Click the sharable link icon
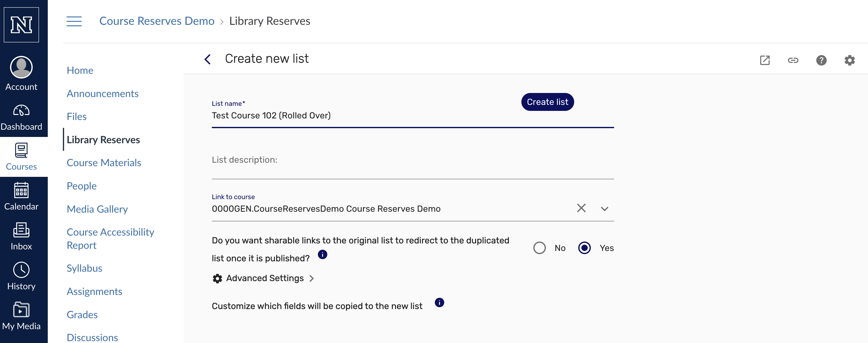Screen dimensions: 868x343 point(793,60)
